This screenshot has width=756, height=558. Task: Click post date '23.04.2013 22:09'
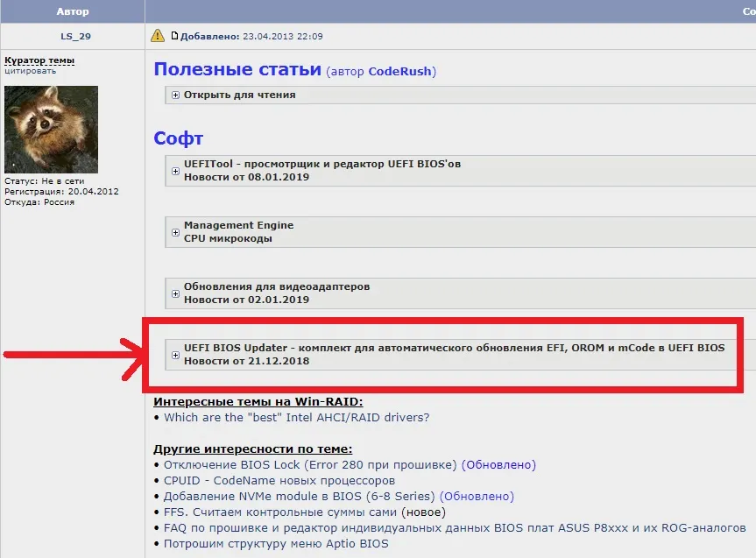pos(283,36)
